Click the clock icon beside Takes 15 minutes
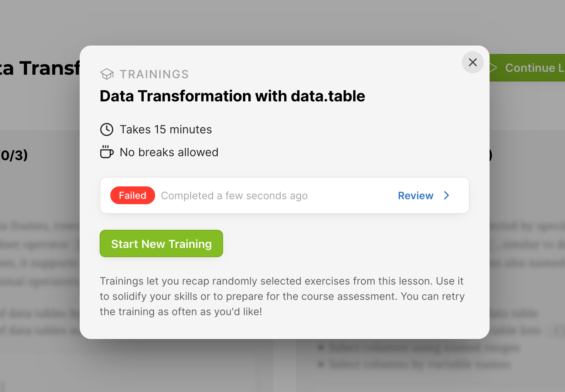 107,129
